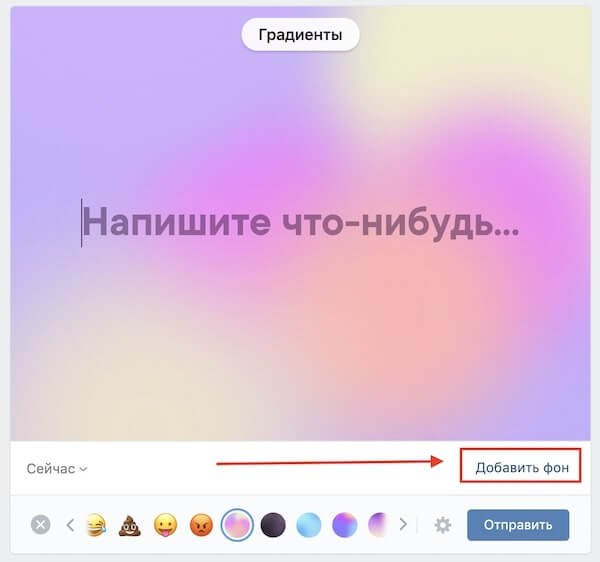
Task: Choose the dark black gradient swatch
Action: (273, 525)
